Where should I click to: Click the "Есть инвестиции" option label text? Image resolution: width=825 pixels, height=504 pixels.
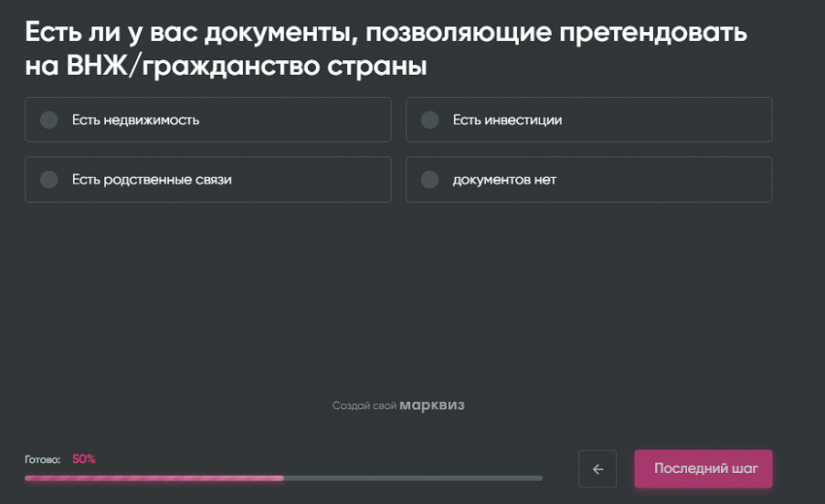coord(507,120)
